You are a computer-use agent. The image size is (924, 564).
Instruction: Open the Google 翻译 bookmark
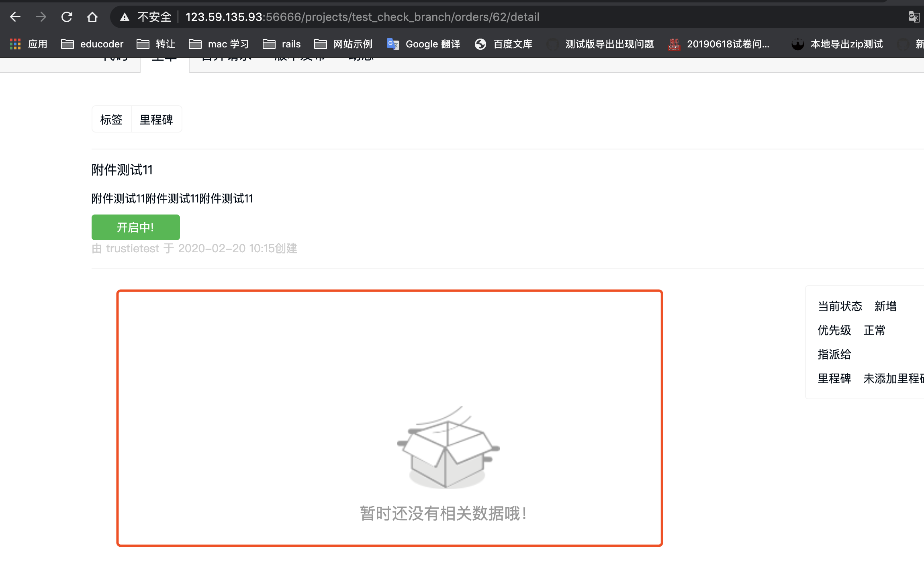(423, 44)
